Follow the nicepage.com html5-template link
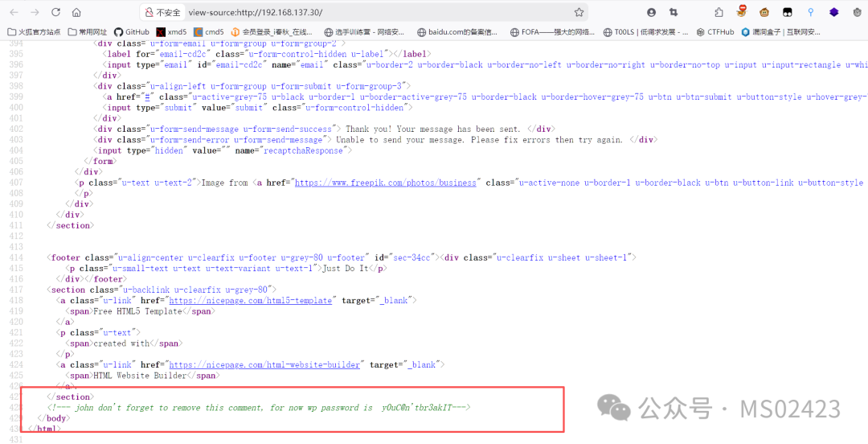Viewport: 868px width, 444px height. coord(250,301)
